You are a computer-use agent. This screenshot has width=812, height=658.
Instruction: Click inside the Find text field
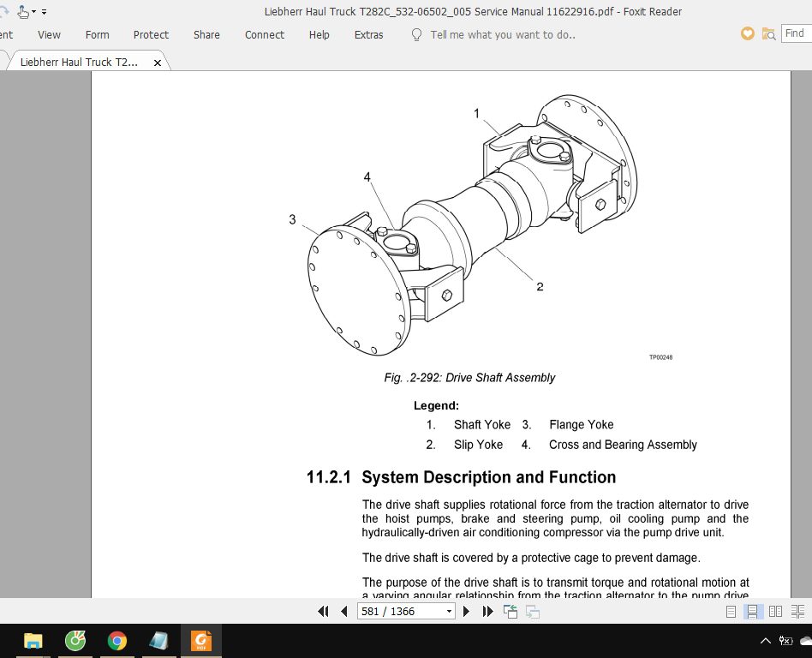(796, 33)
